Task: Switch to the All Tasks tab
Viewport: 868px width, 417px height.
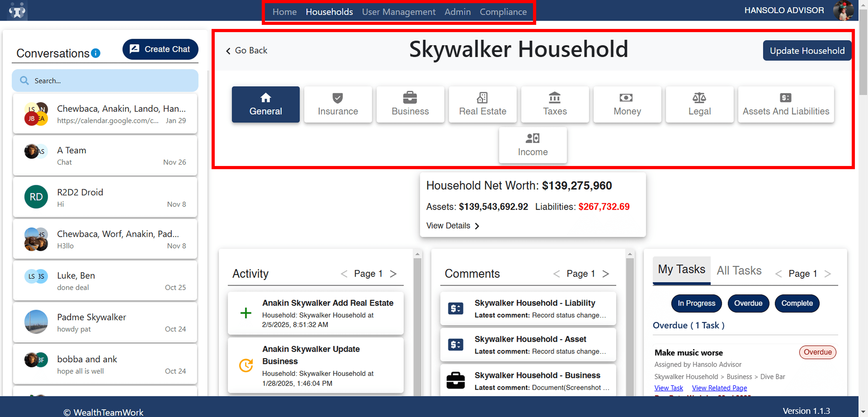Action: 739,271
